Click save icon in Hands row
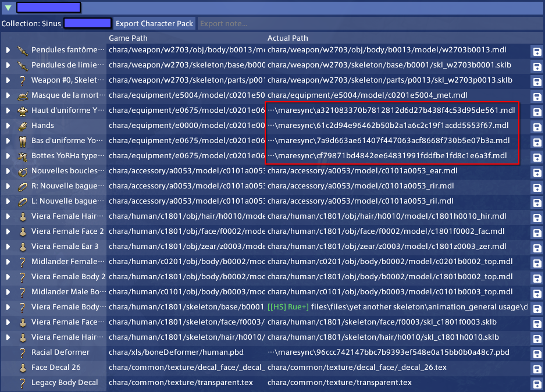 click(x=537, y=127)
